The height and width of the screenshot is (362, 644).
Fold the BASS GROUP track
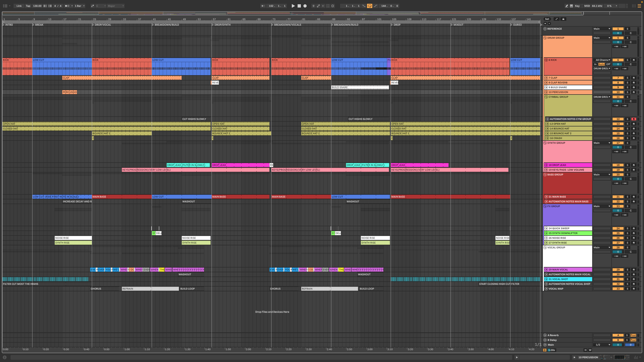coord(545,175)
